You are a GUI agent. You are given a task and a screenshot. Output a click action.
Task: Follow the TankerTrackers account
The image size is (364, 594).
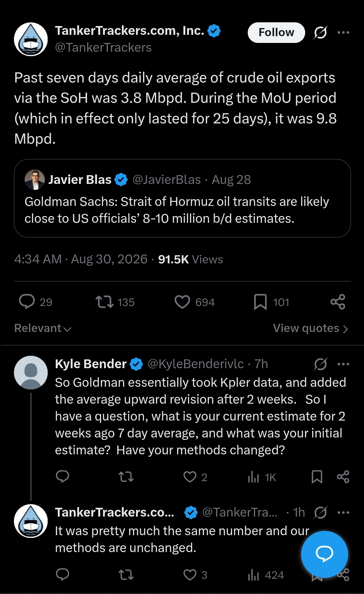[x=276, y=32]
